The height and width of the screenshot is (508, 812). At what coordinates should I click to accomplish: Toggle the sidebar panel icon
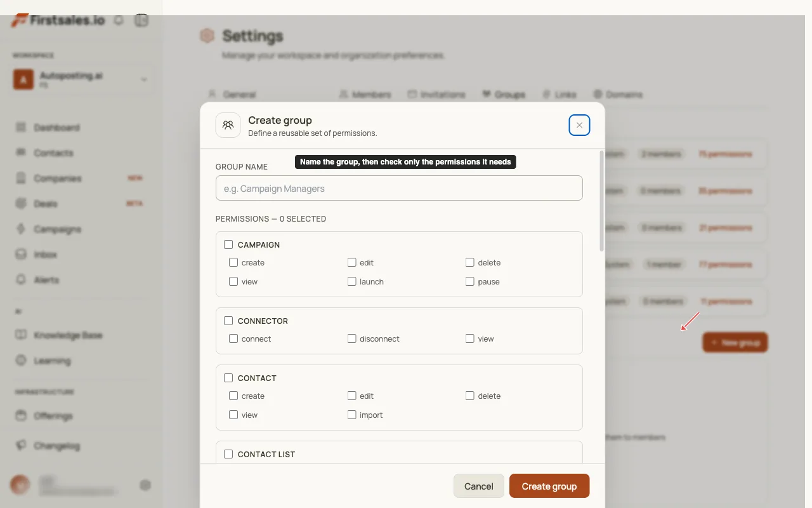point(141,20)
